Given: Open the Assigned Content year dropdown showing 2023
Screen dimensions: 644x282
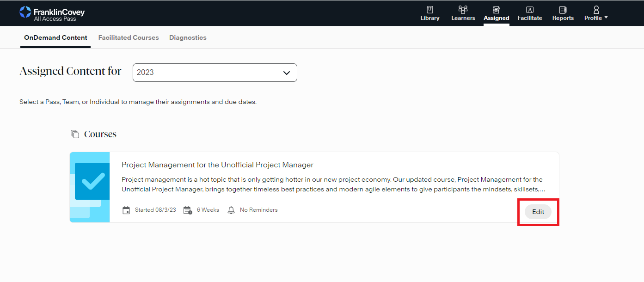Looking at the screenshot, I should pyautogui.click(x=215, y=73).
